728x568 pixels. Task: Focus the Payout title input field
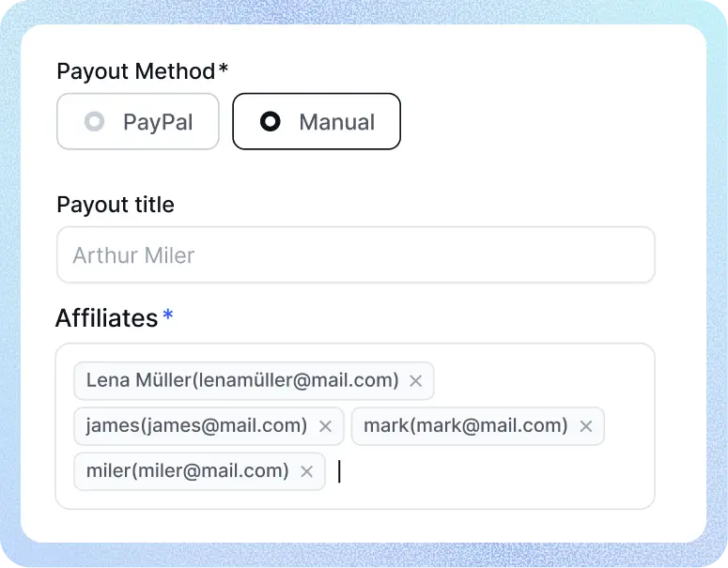tap(355, 254)
